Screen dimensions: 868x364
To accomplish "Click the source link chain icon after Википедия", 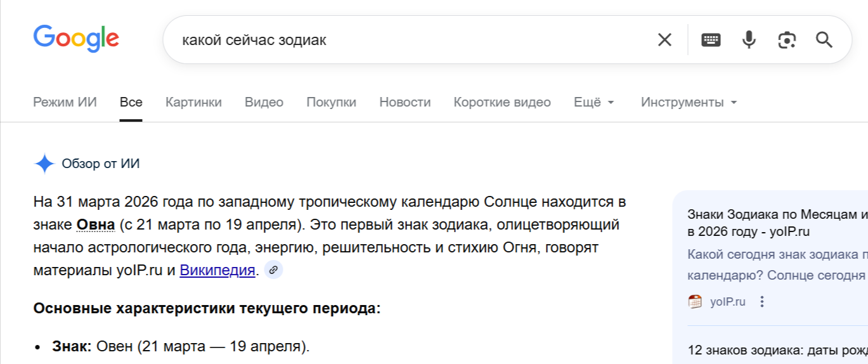I will (273, 270).
